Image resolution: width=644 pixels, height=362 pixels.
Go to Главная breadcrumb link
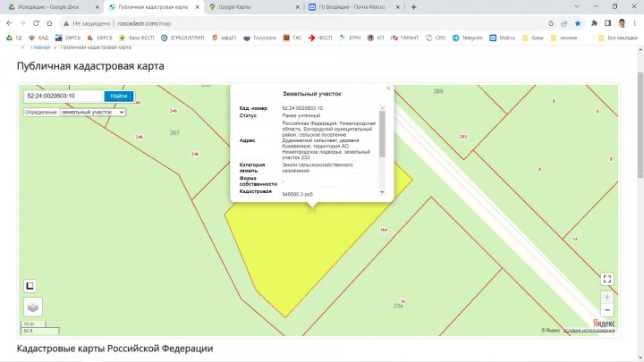point(40,47)
